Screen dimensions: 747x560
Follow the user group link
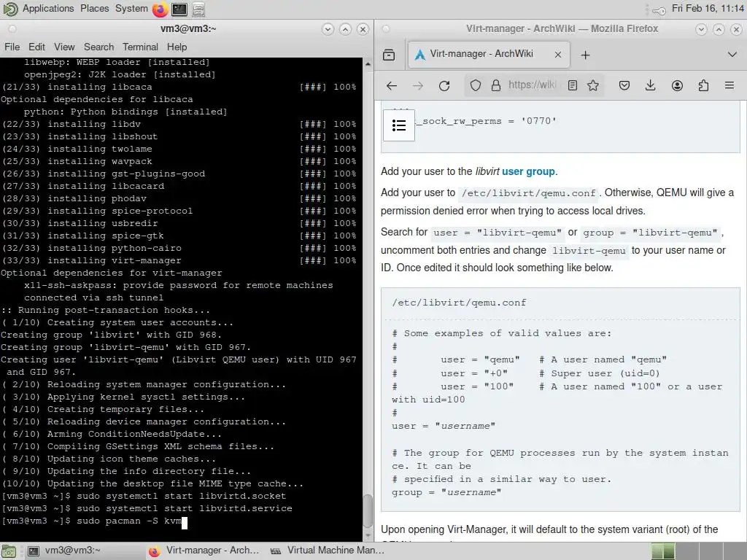pos(528,171)
